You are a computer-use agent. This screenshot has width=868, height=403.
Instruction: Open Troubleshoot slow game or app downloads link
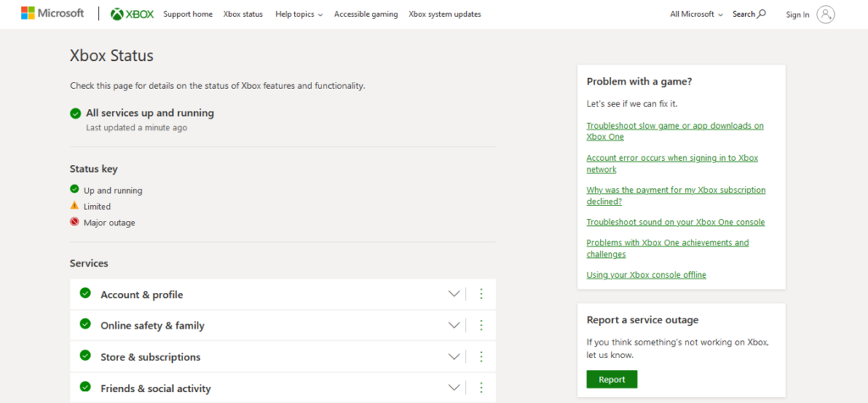675,131
